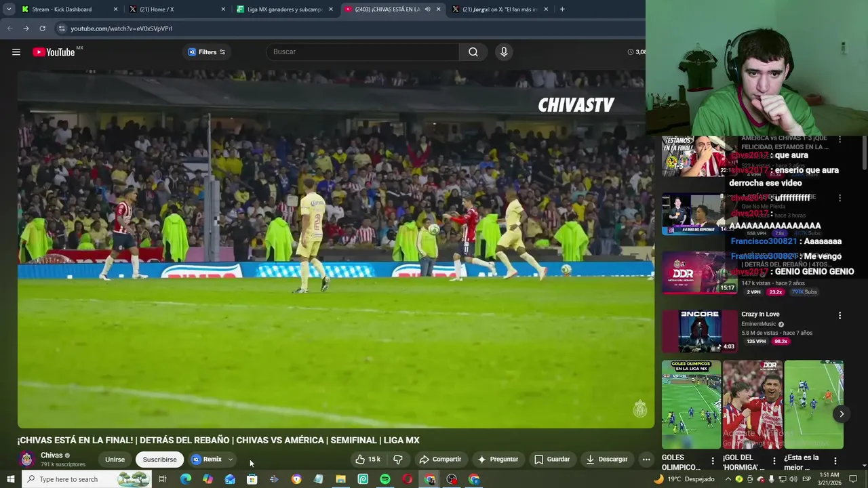Click Windows Type here to search box
The width and height of the screenshot is (868, 488).
pos(86,479)
